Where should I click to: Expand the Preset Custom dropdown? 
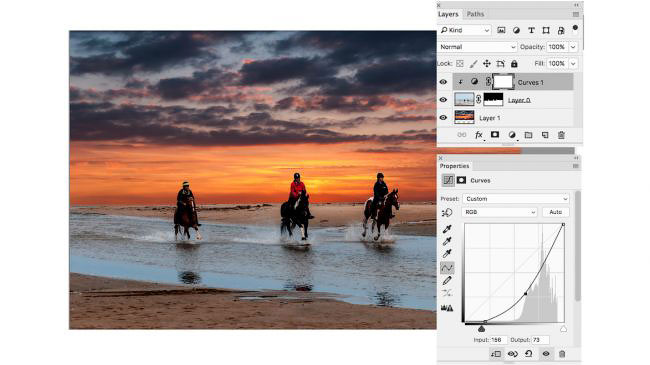coord(516,199)
